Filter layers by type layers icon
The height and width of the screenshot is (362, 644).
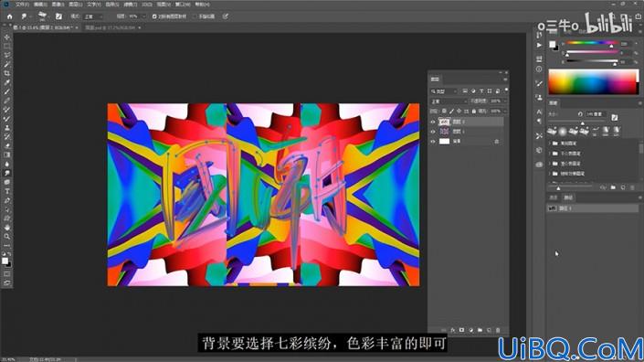point(481,90)
